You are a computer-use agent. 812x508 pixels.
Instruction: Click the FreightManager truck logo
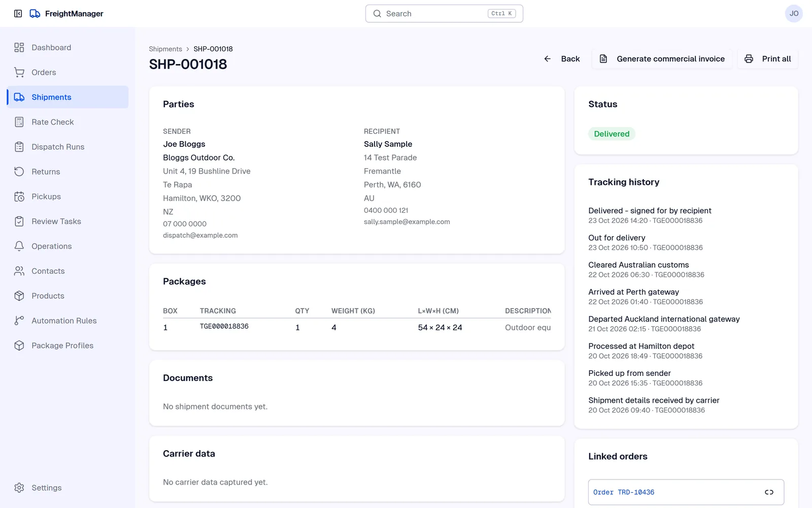[x=35, y=14]
